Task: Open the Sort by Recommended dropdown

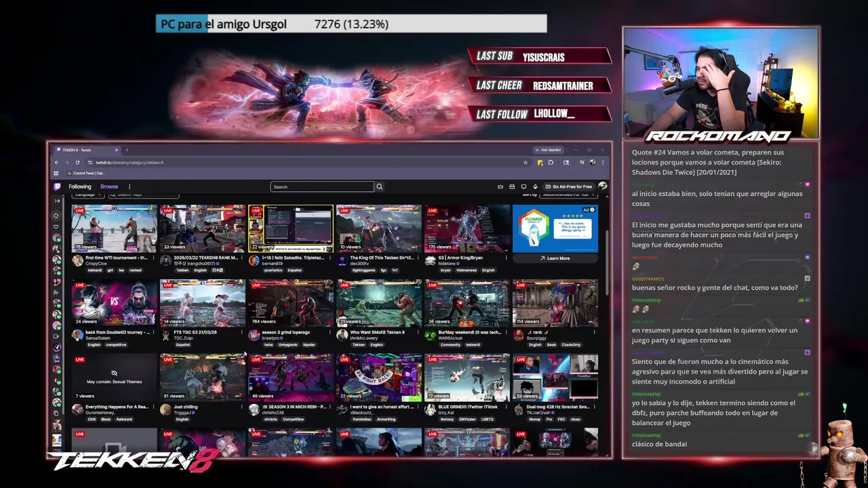Action: [570, 195]
